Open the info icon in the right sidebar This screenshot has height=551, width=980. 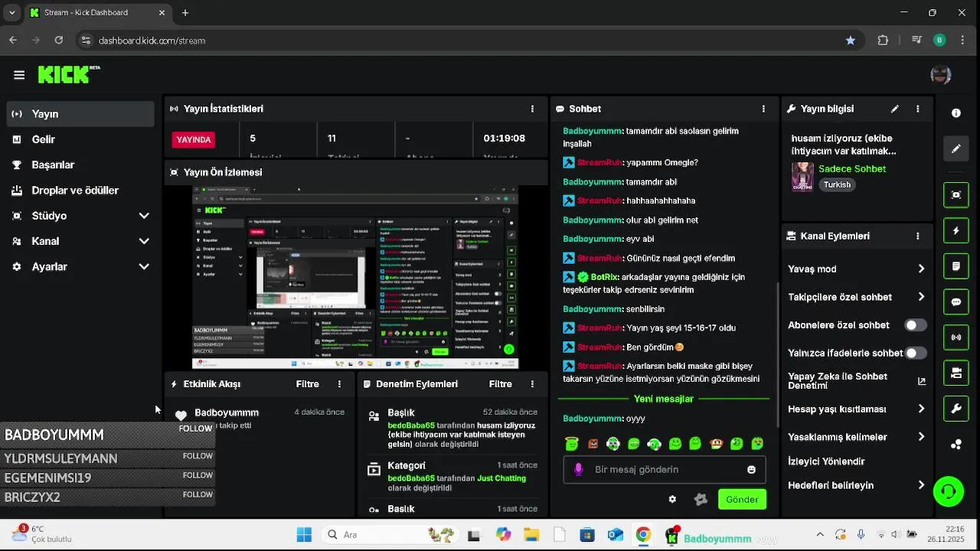pyautogui.click(x=956, y=113)
